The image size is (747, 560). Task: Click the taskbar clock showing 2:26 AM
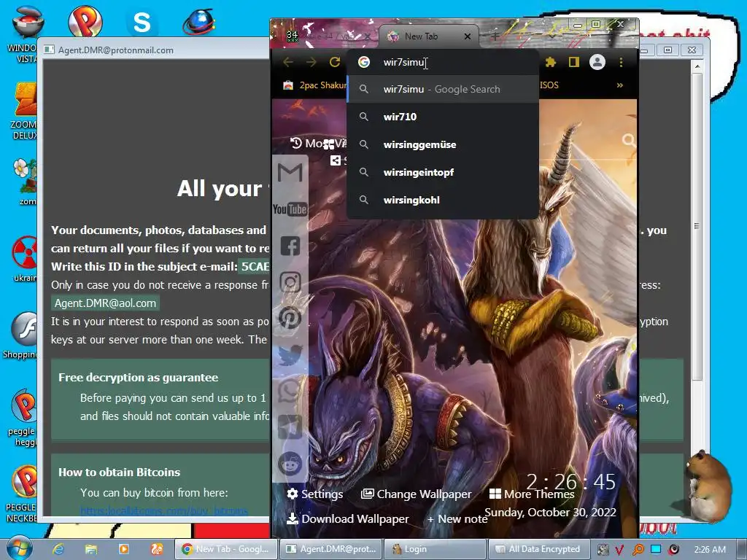710,550
